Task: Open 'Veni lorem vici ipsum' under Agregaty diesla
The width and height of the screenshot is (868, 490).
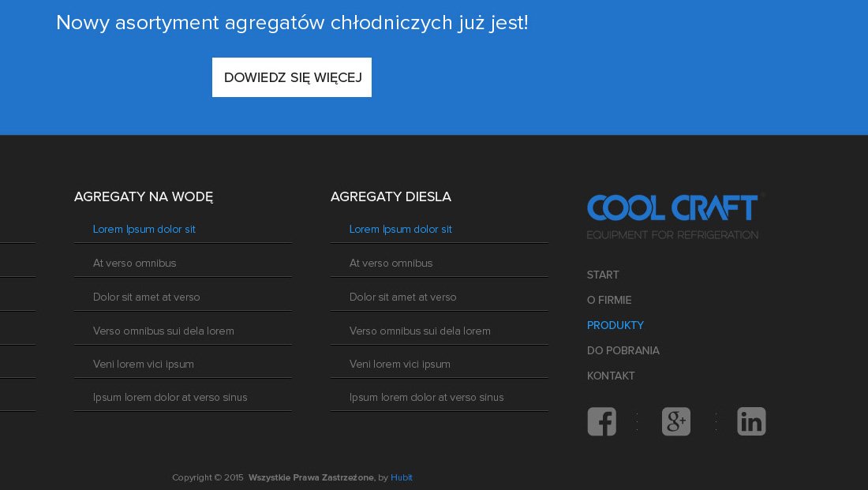Action: pyautogui.click(x=400, y=364)
